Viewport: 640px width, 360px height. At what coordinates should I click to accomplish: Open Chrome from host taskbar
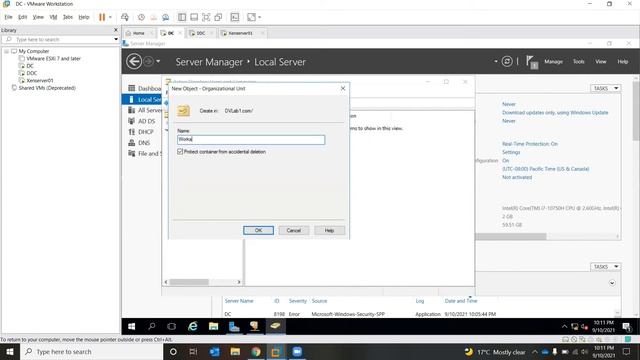coord(256,351)
